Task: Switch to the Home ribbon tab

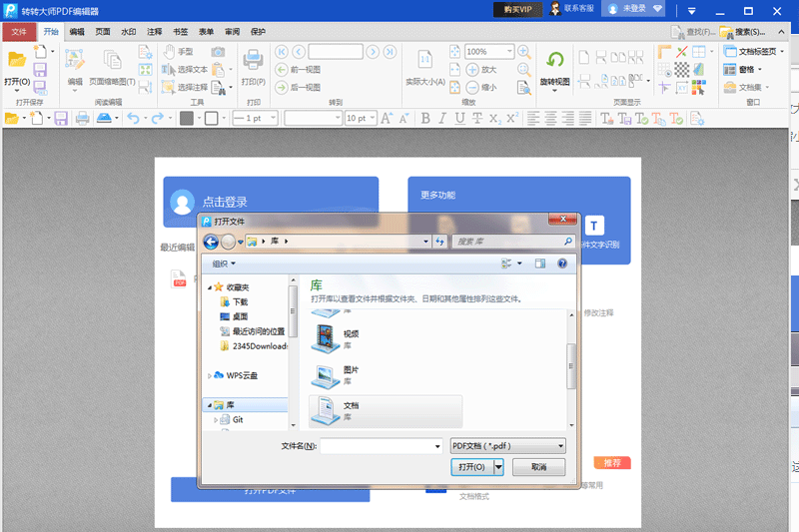Action: point(51,32)
